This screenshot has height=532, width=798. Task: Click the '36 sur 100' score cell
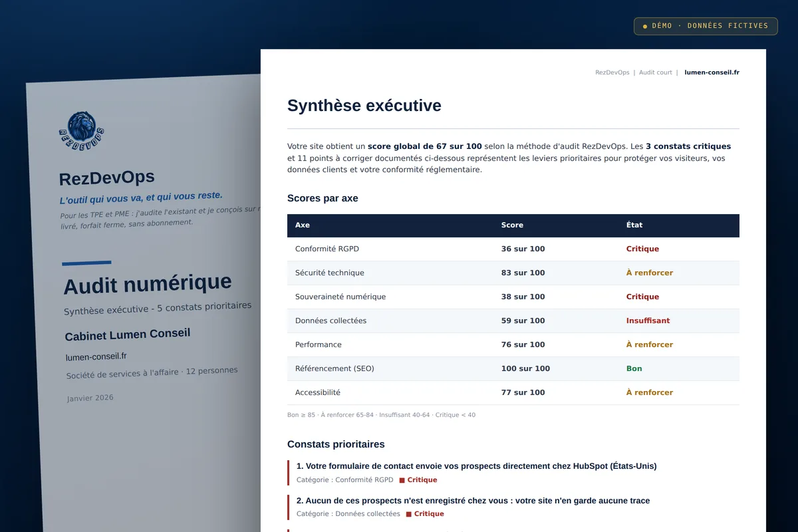[x=523, y=249]
